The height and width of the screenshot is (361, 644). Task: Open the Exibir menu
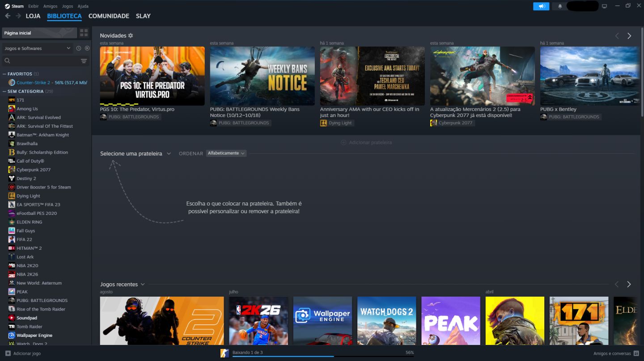click(33, 6)
